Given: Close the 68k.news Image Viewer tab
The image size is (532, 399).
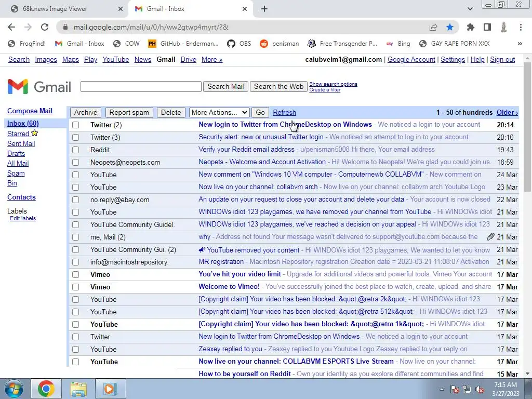Looking at the screenshot, I should click(121, 9).
